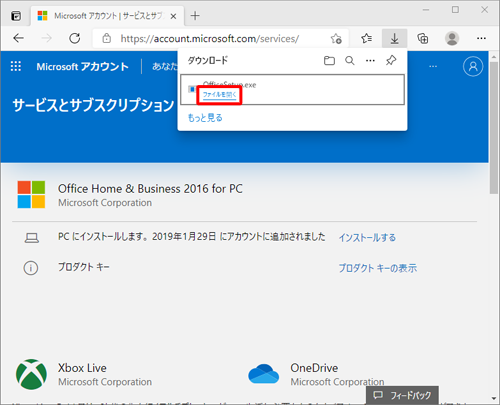Search downloads with magnifier icon
500x405 pixels.
350,60
